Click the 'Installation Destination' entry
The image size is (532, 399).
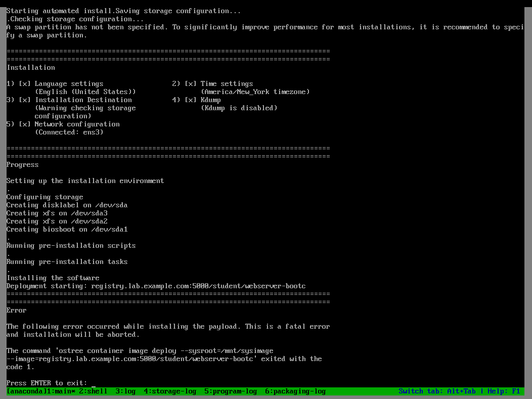point(83,100)
